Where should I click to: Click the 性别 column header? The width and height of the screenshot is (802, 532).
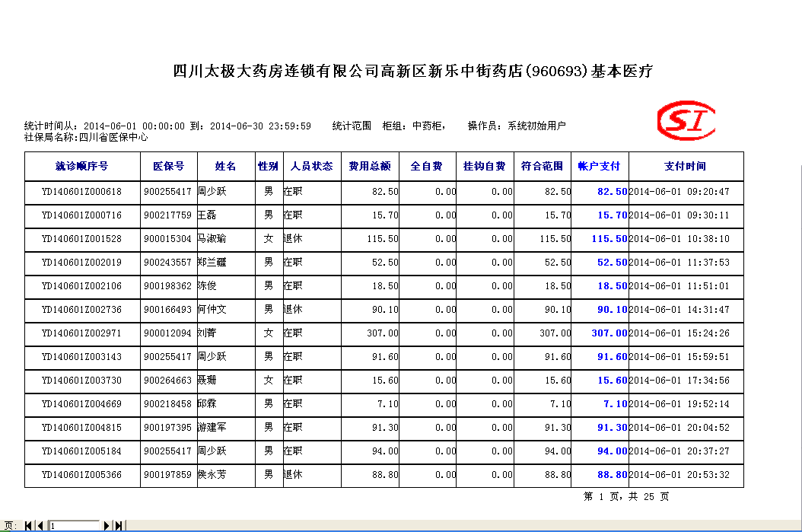click(x=269, y=166)
